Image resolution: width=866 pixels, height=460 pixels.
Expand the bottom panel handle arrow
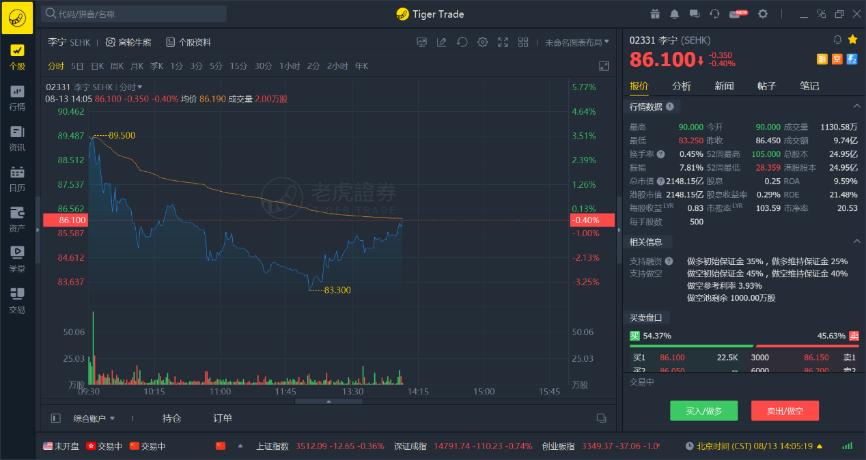point(329,402)
